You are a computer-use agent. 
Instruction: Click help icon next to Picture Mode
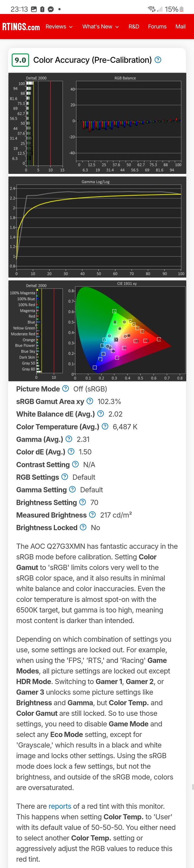(x=66, y=388)
